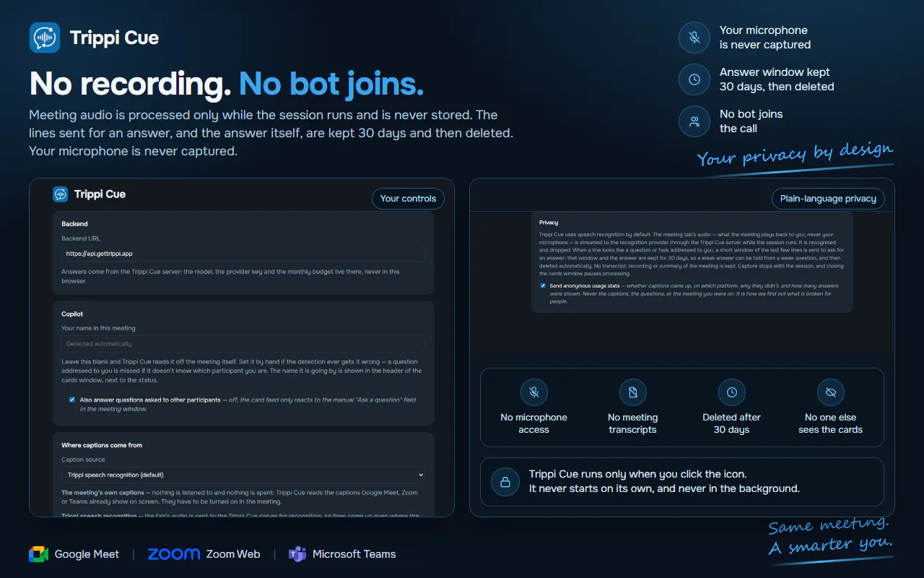924x578 pixels.
Task: Click the 'No bot joins.' blue headline
Action: tap(331, 84)
